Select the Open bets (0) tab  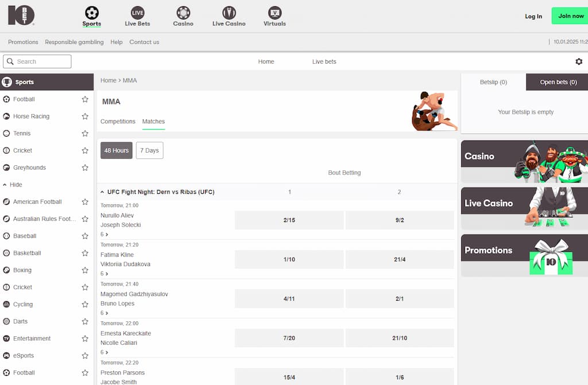557,82
